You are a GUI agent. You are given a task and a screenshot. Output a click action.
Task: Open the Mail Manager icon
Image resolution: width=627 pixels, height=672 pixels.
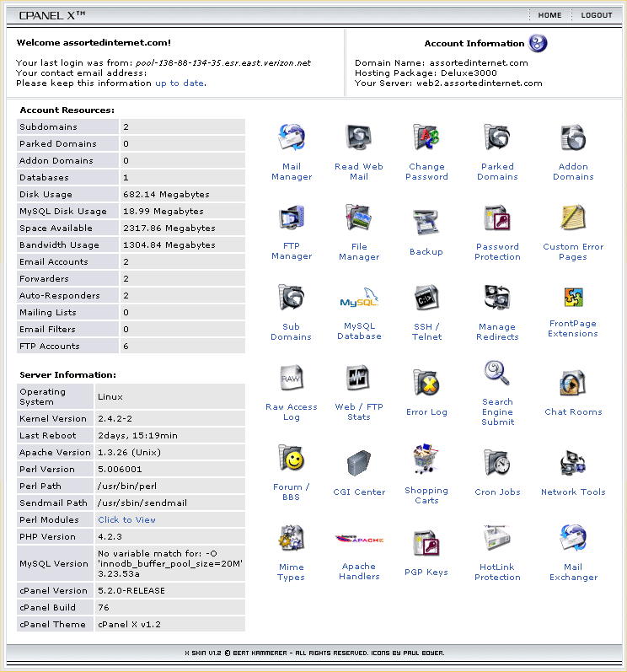point(292,137)
